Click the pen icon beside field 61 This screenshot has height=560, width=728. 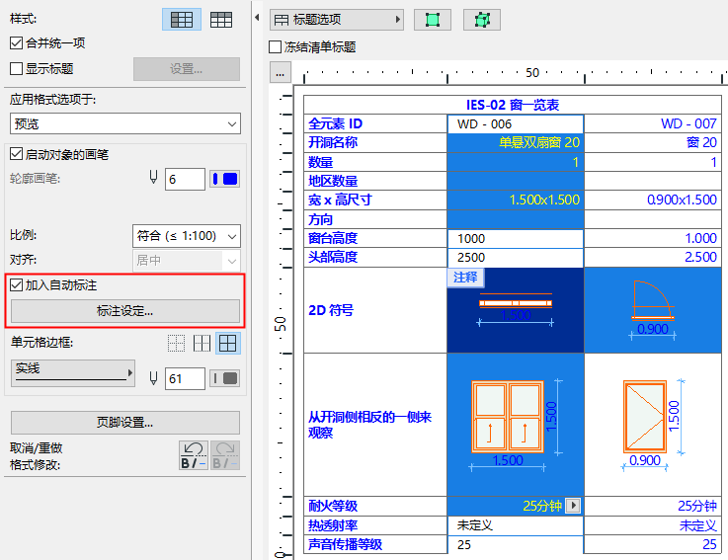click(x=153, y=378)
